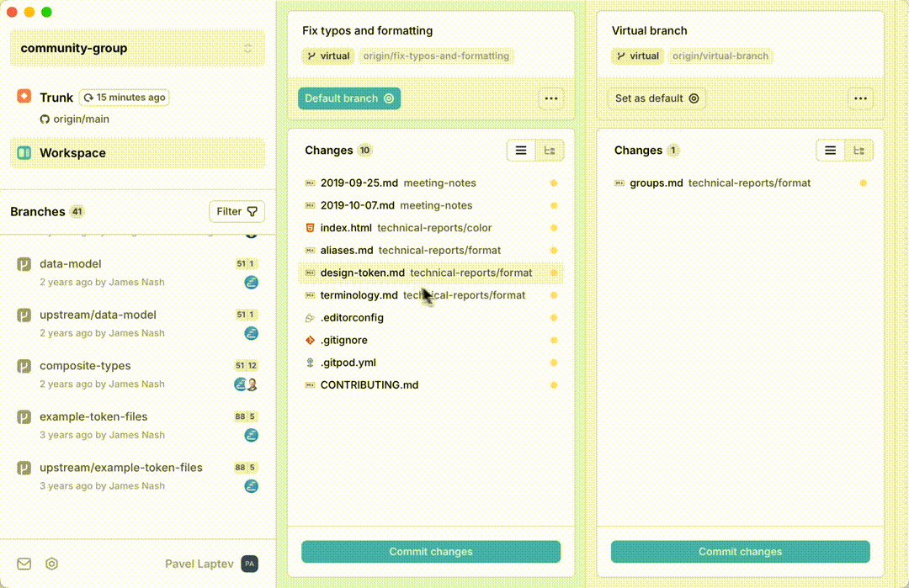909x588 pixels.
Task: Click the data-model branch icon
Action: [24, 264]
